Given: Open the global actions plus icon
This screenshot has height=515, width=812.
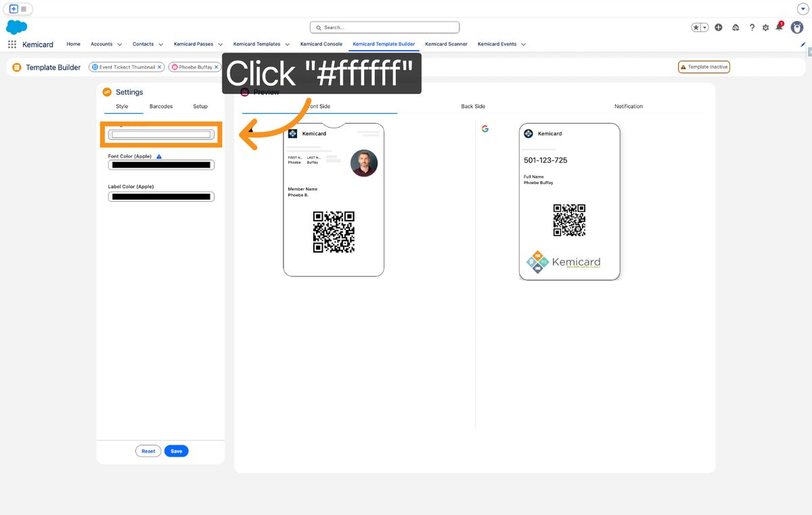Looking at the screenshot, I should click(719, 27).
